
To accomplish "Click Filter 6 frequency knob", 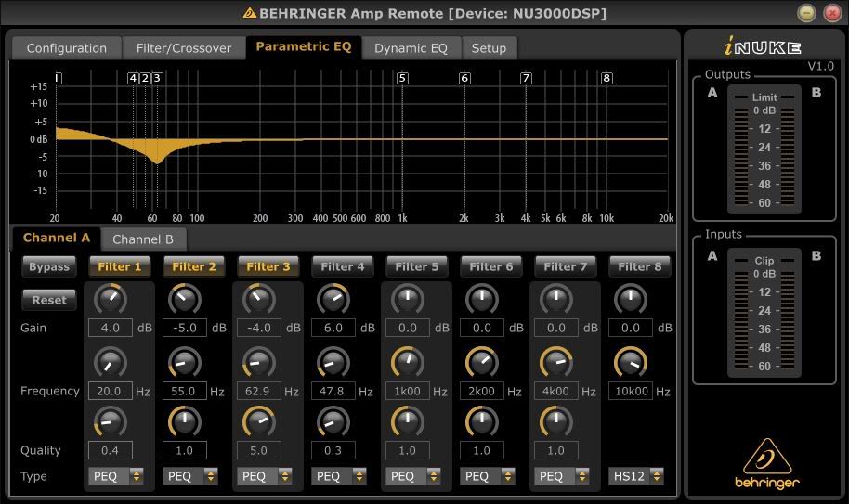I will point(481,362).
